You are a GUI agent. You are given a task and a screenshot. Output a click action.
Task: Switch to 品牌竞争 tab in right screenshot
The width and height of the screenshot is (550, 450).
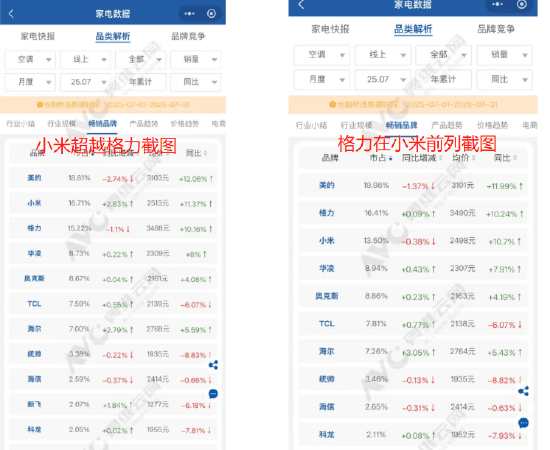click(496, 29)
